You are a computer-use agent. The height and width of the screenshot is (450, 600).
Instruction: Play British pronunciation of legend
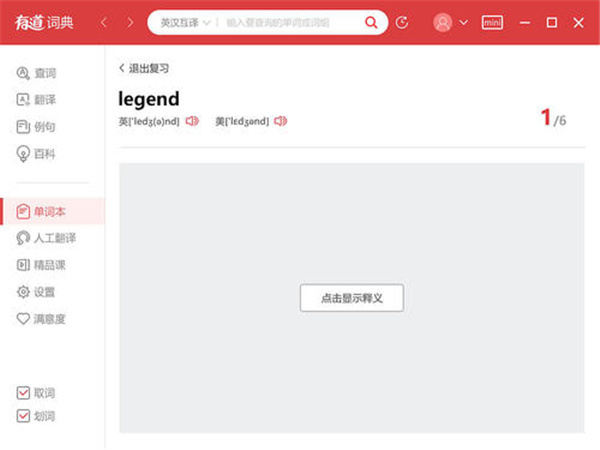(x=192, y=121)
